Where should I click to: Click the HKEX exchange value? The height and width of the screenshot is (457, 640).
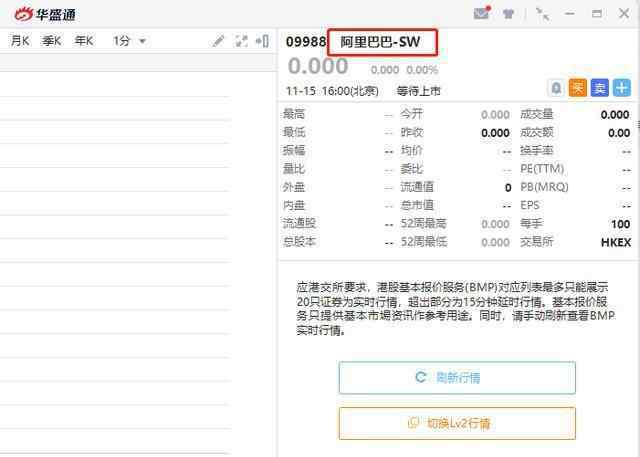616,242
